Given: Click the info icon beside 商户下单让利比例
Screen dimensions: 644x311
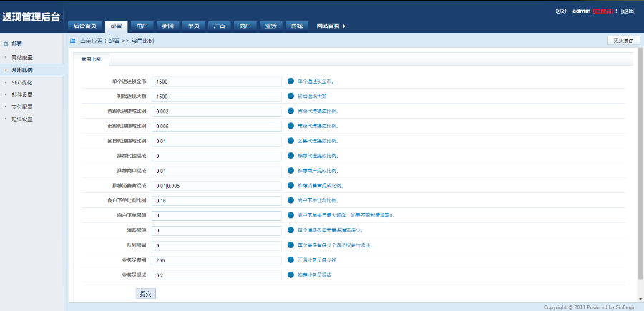Looking at the screenshot, I should point(291,200).
